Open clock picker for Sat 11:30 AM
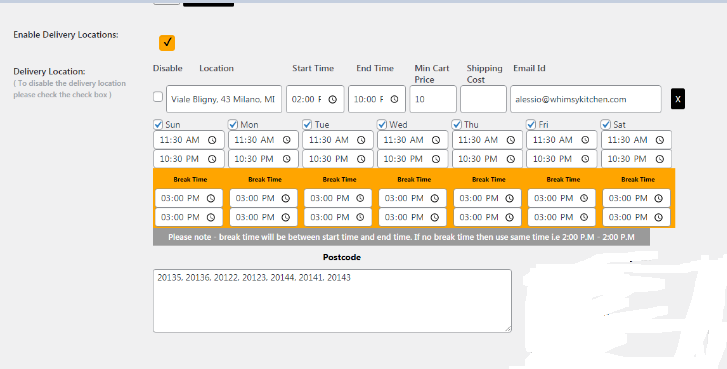The image size is (727, 369). tap(660, 140)
